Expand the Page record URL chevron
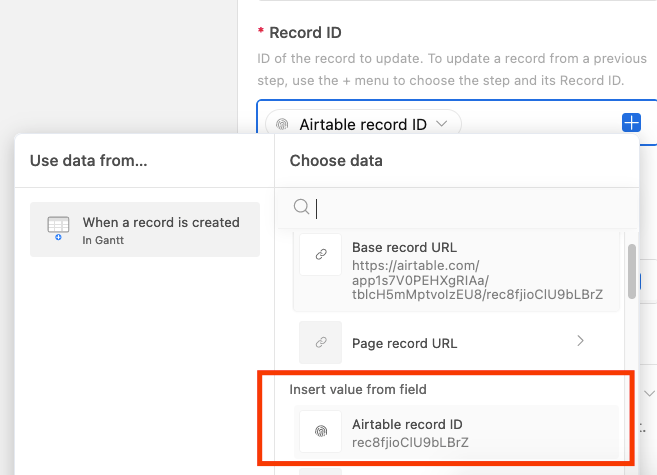 [x=580, y=341]
